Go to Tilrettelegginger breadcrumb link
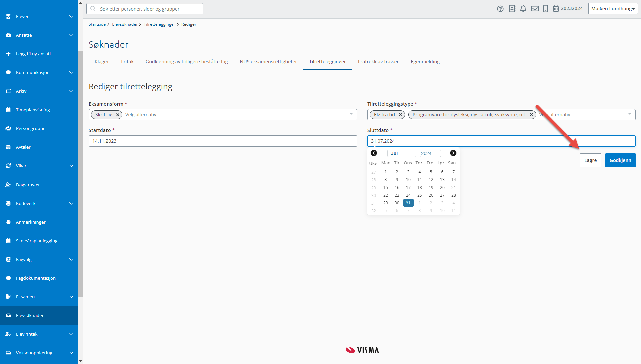Screen dimensions: 641x364 pos(159,24)
